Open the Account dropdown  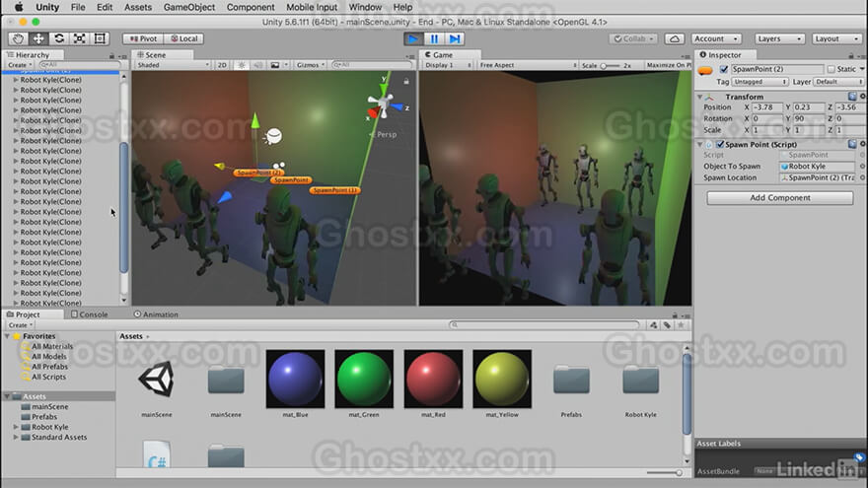716,38
